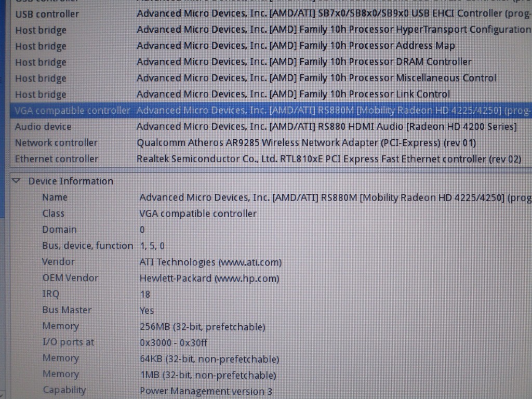Click the Bus Master label

[67, 310]
